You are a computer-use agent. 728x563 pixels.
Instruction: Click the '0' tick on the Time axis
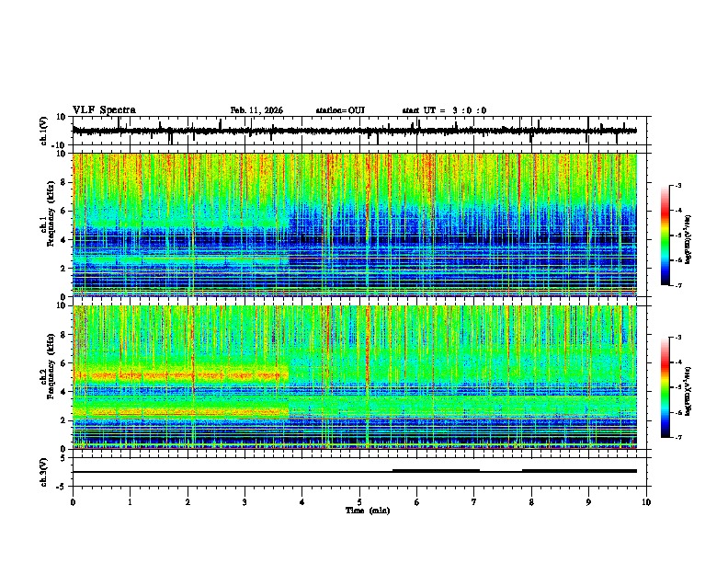73,502
